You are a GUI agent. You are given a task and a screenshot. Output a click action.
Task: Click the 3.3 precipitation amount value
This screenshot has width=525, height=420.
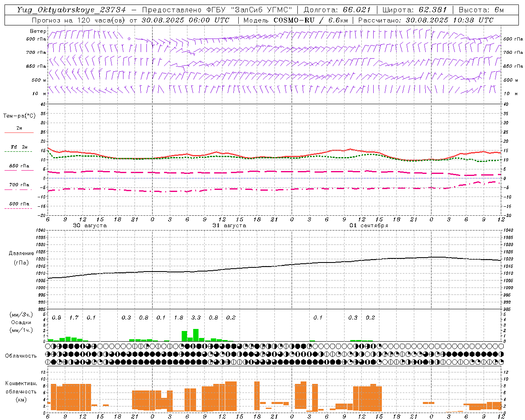click(x=196, y=318)
